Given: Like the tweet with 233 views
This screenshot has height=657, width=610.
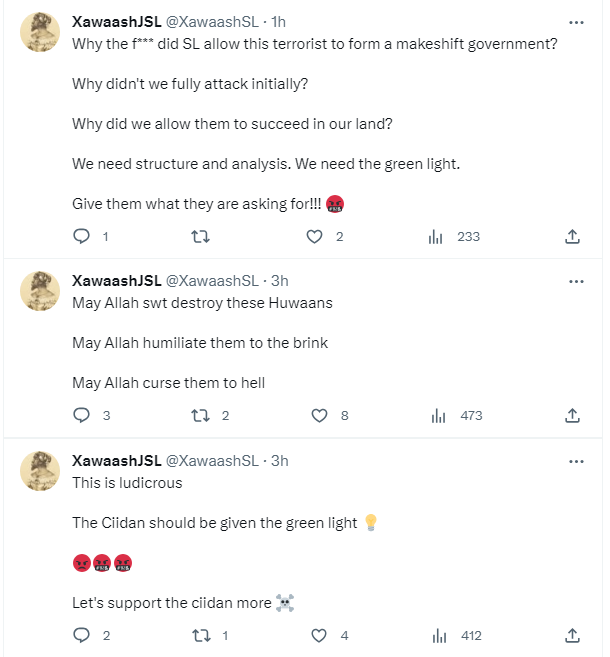Looking at the screenshot, I should (316, 237).
